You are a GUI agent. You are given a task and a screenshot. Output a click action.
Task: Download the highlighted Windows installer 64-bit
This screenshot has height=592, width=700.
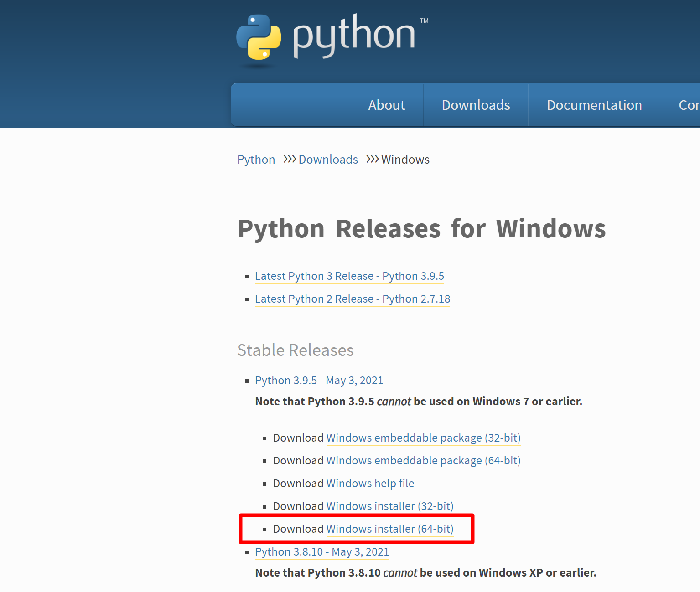(x=389, y=529)
